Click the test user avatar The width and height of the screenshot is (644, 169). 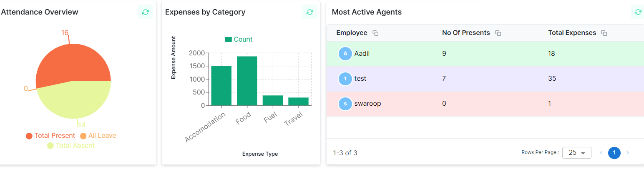(345, 79)
